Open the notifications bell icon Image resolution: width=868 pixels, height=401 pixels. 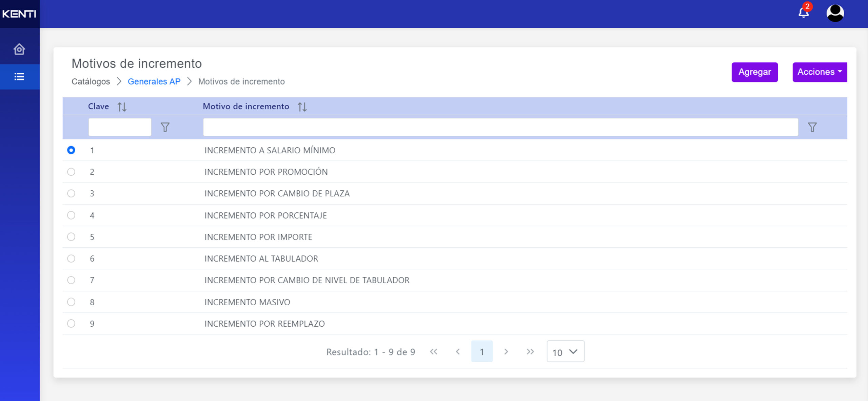pos(803,13)
